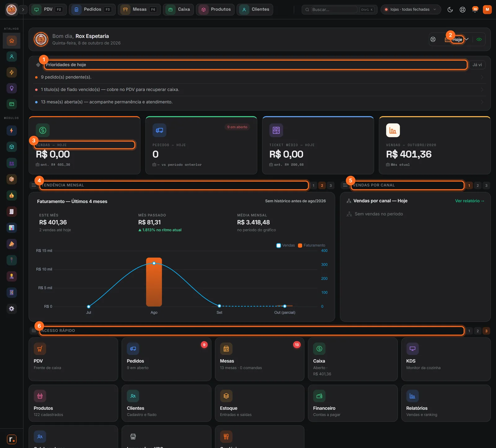Screen dimensions: 496x448
Task: Select layout option 1 for Acesso Rápido
Action: 469,331
